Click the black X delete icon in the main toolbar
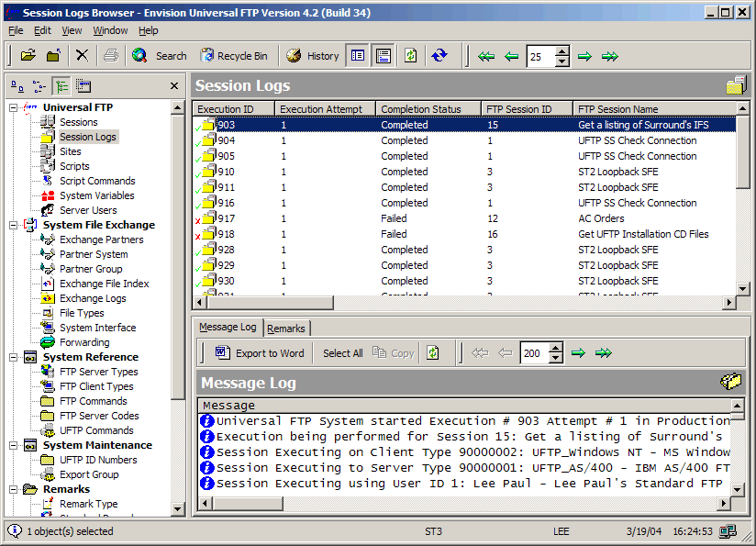Screen dimensions: 756x546 [x=82, y=56]
